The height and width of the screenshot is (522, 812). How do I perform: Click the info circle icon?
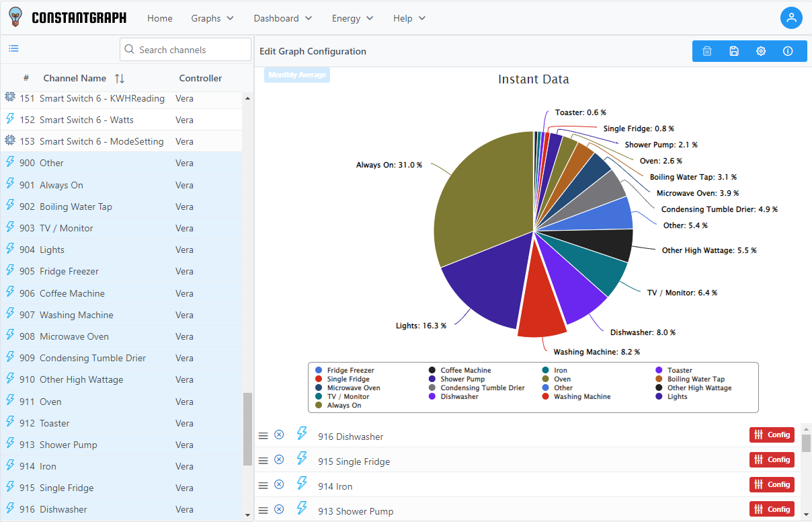pyautogui.click(x=788, y=51)
